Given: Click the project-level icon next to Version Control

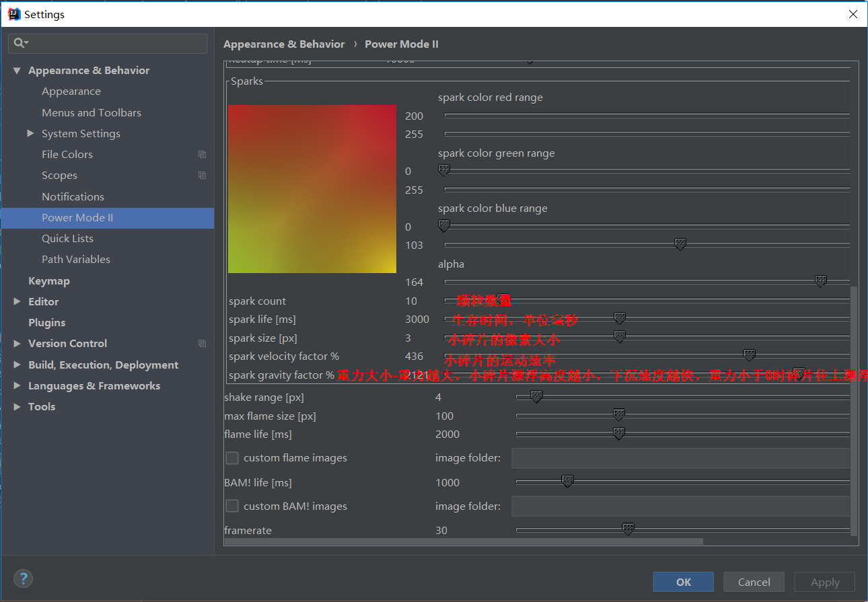Looking at the screenshot, I should 202,343.
